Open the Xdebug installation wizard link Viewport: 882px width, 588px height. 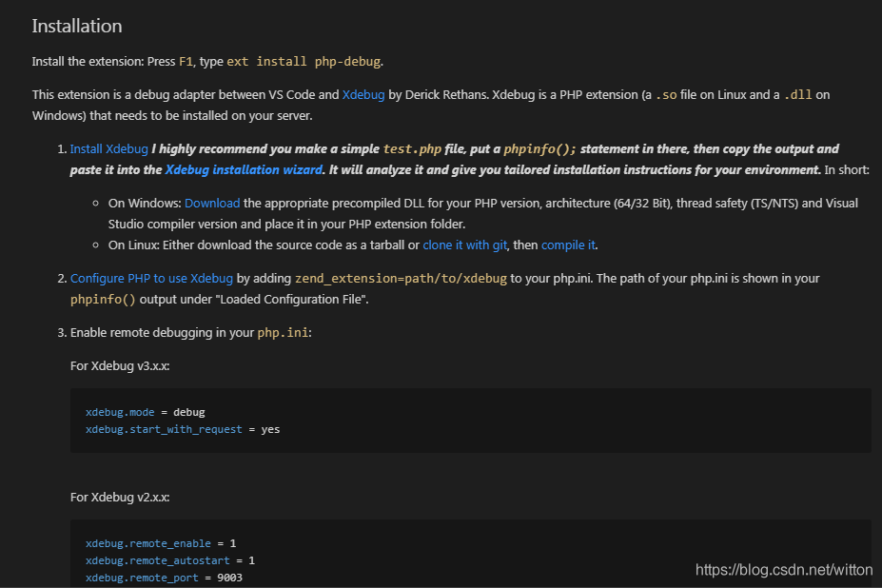(244, 169)
